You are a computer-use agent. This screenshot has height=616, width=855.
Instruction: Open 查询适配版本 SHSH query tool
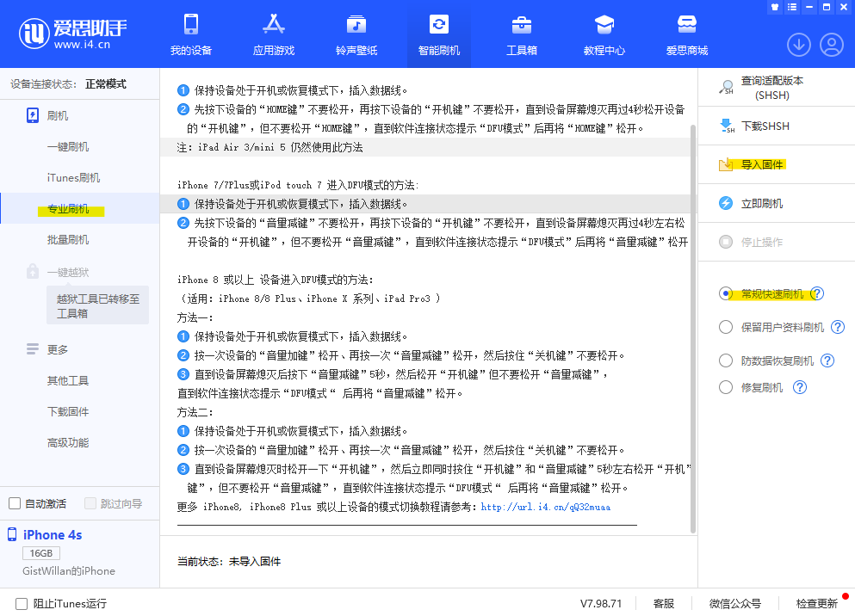(771, 87)
